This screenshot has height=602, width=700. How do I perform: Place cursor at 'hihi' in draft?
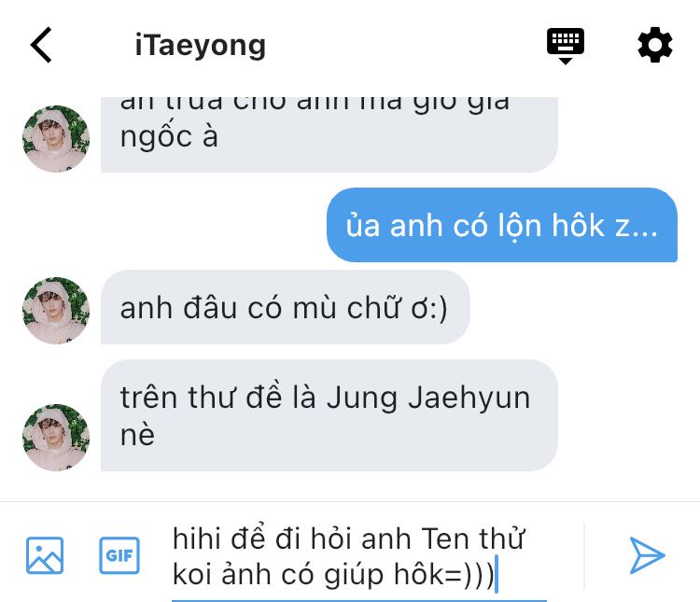[196, 539]
